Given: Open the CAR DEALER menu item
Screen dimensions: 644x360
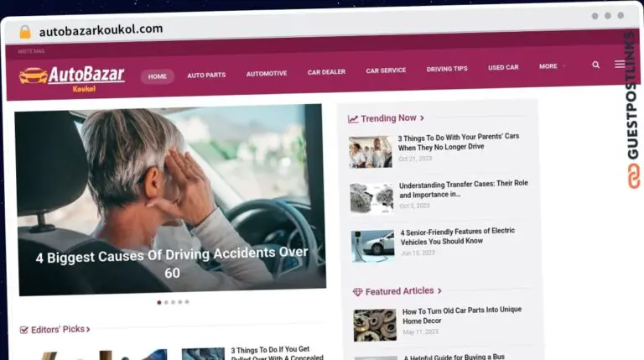Looking at the screenshot, I should pyautogui.click(x=326, y=72).
